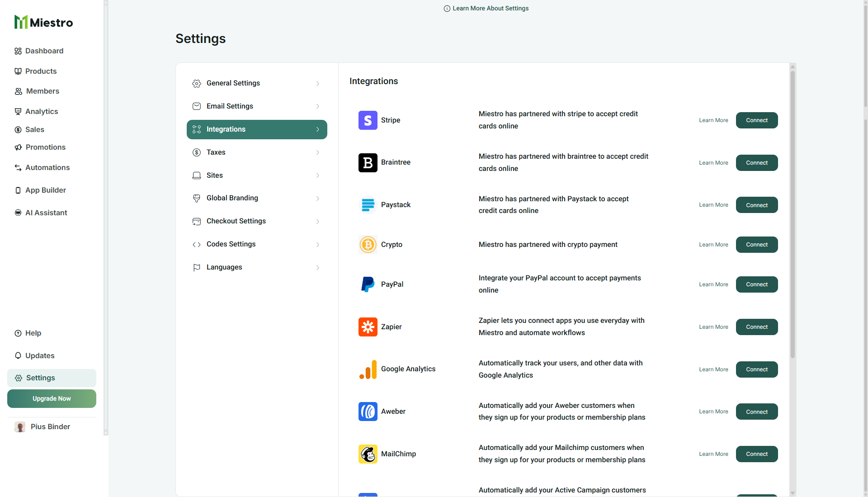Go to Automations in sidebar
The width and height of the screenshot is (868, 497).
[x=47, y=168]
